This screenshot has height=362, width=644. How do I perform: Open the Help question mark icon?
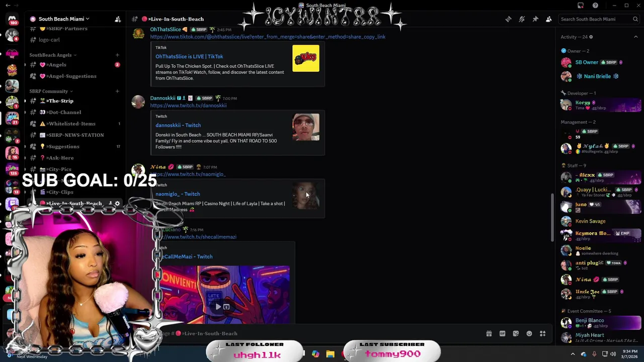(595, 6)
